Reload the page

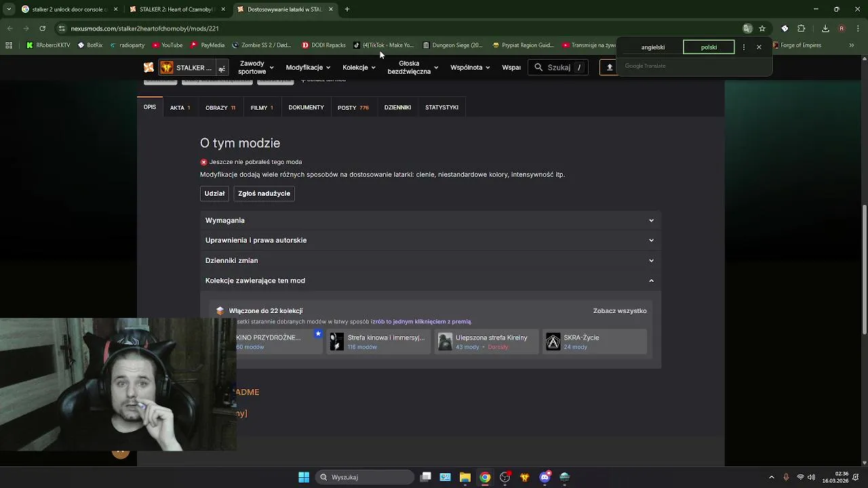42,28
